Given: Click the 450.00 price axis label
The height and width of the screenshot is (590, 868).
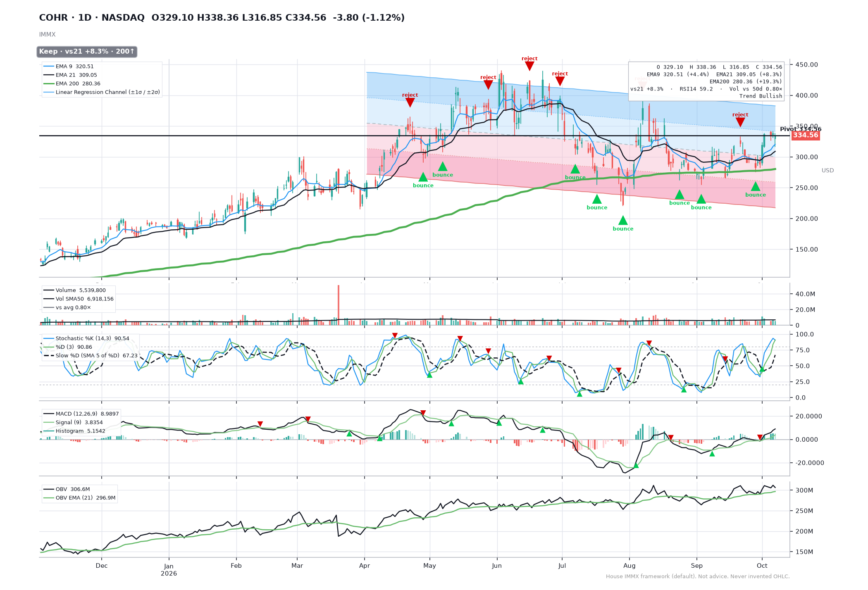Looking at the screenshot, I should (x=806, y=64).
